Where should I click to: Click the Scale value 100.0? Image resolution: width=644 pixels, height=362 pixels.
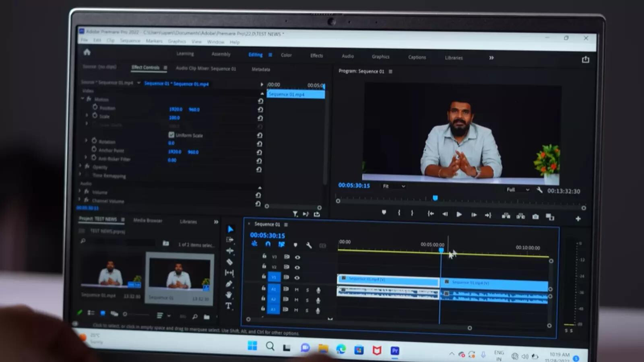(x=174, y=118)
